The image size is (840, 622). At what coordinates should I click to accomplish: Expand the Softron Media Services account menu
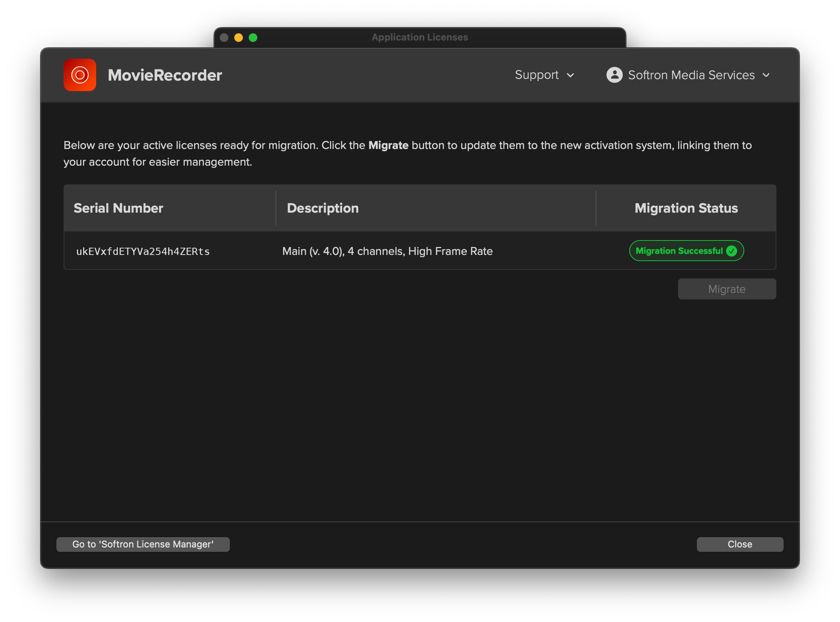(688, 75)
